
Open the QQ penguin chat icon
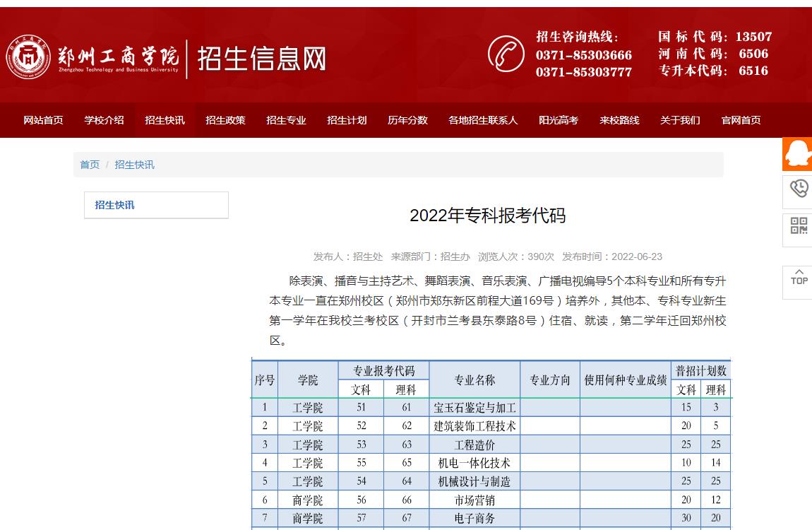pyautogui.click(x=797, y=154)
